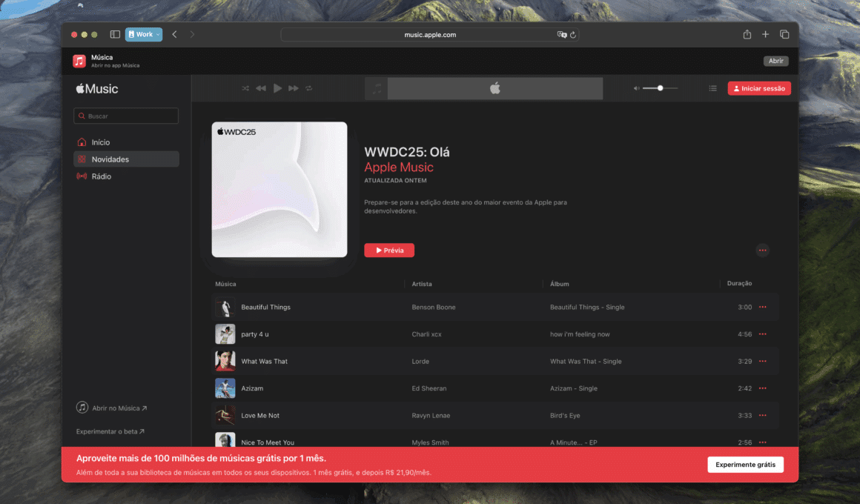Toggle repeat mode

tap(309, 88)
